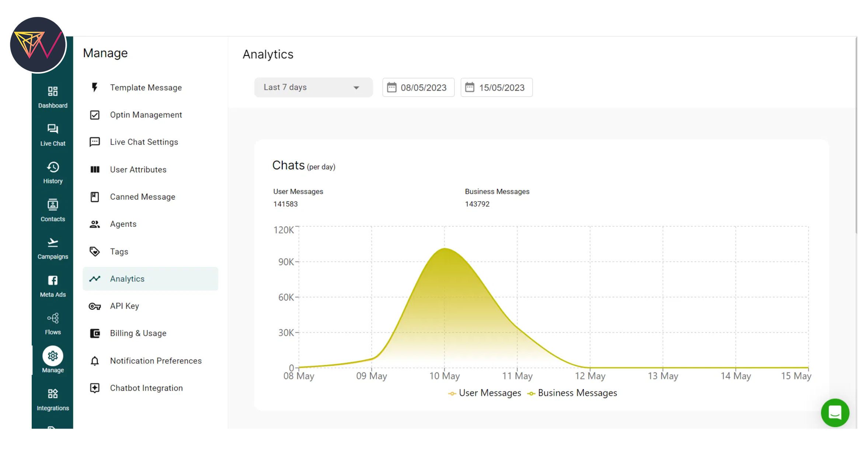
Task: Expand the Last 7 days dropdown
Action: tap(313, 88)
